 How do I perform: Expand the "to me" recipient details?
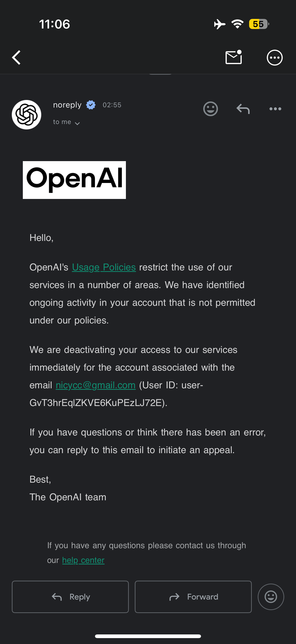click(66, 122)
